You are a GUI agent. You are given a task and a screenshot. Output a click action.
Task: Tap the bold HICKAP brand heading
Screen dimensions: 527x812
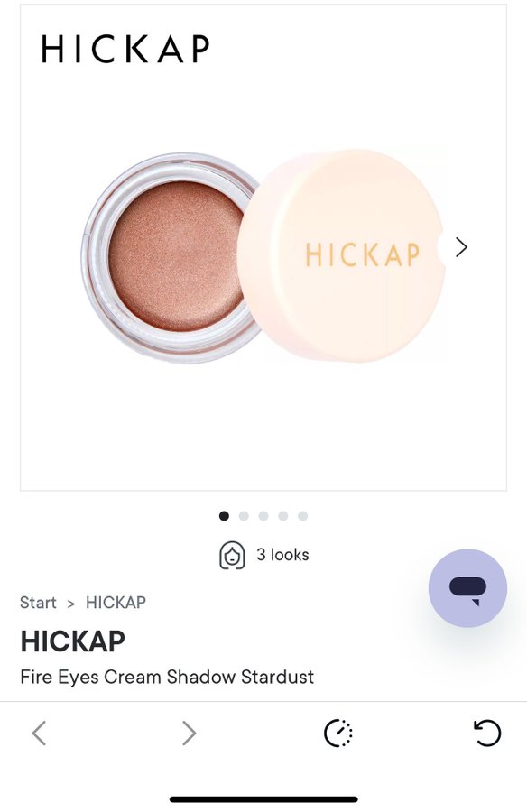coord(72,641)
